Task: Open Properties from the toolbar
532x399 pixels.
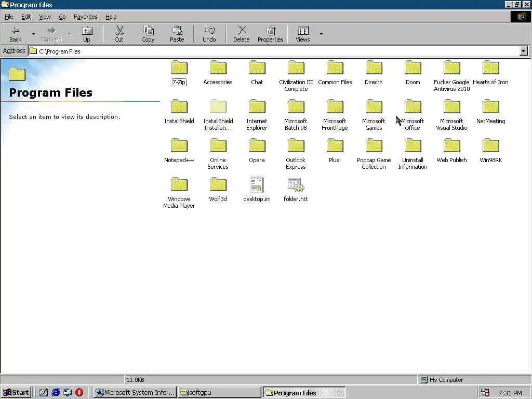Action: tap(270, 34)
